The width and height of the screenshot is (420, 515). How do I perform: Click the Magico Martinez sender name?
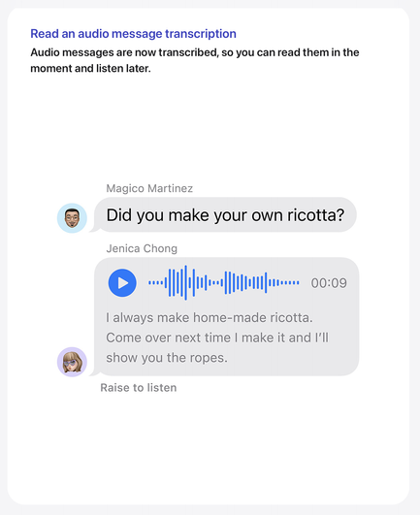149,188
